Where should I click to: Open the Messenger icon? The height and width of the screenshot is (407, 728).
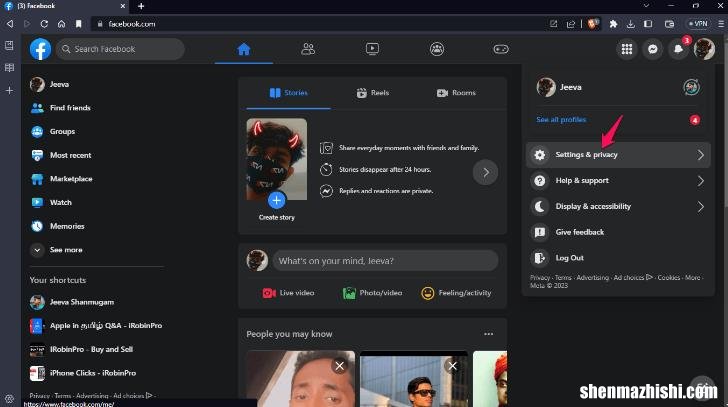pyautogui.click(x=653, y=49)
